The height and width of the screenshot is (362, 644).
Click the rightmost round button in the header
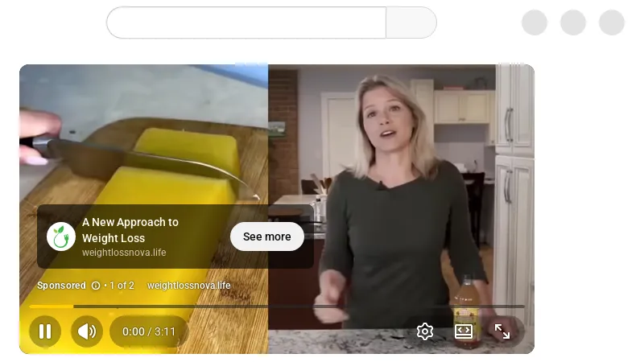tap(612, 23)
